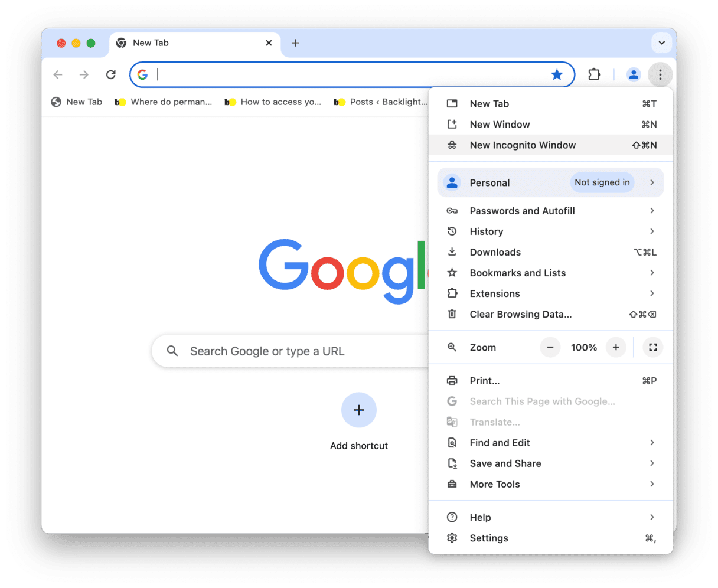The height and width of the screenshot is (588, 718).
Task: Close the New Tab tab
Action: 269,43
